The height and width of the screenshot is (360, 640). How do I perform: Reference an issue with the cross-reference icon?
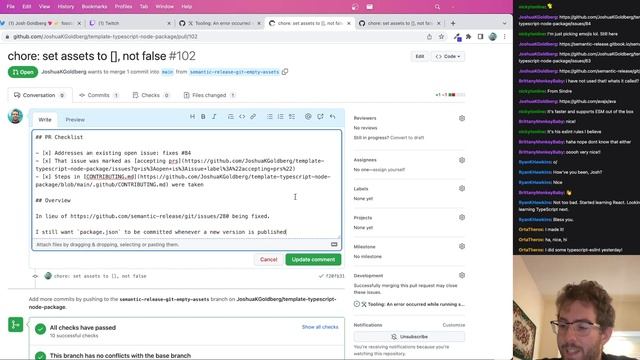coord(320,117)
